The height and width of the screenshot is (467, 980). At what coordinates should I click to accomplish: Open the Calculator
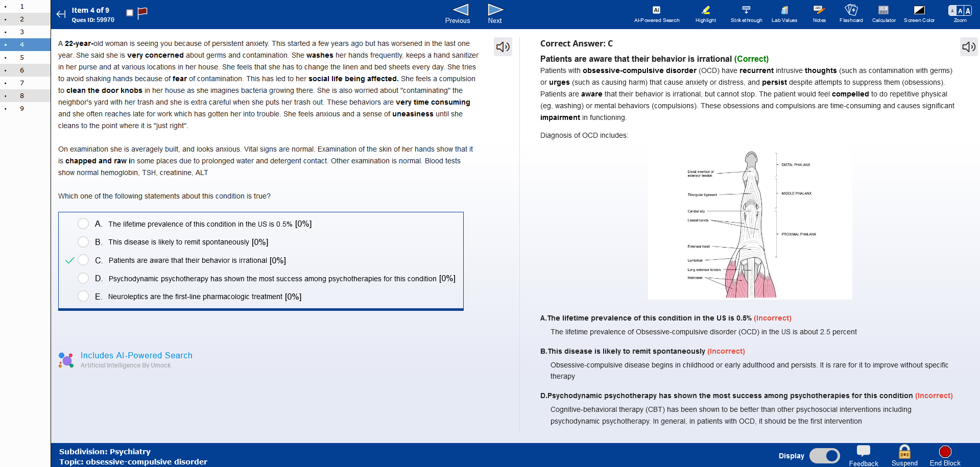coord(883,14)
